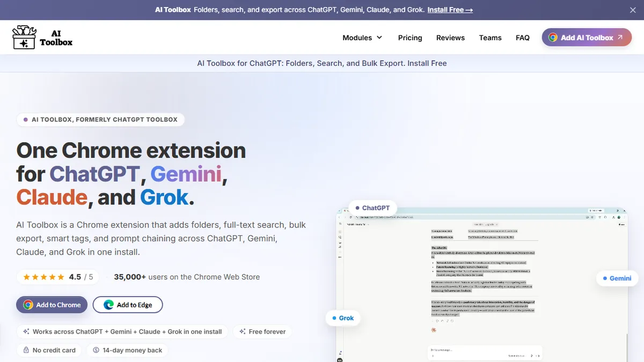Select the Gemini floating pill
Viewport: 644px width, 362px height.
tap(617, 278)
